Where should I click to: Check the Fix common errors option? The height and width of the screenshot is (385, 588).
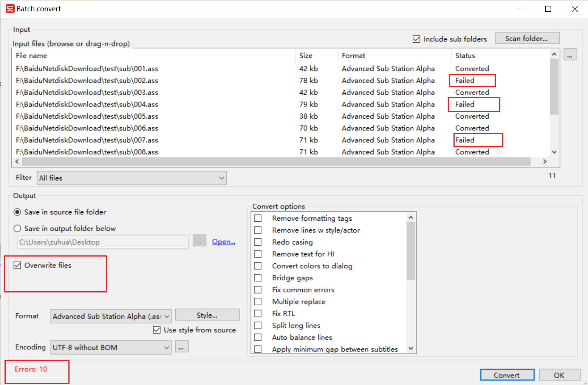(258, 289)
